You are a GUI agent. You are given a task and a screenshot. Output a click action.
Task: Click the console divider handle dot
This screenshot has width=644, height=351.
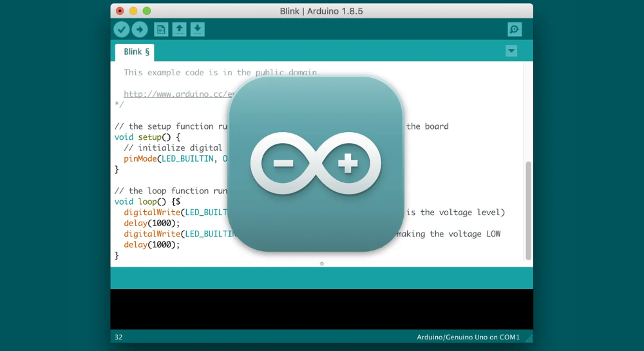[321, 264]
